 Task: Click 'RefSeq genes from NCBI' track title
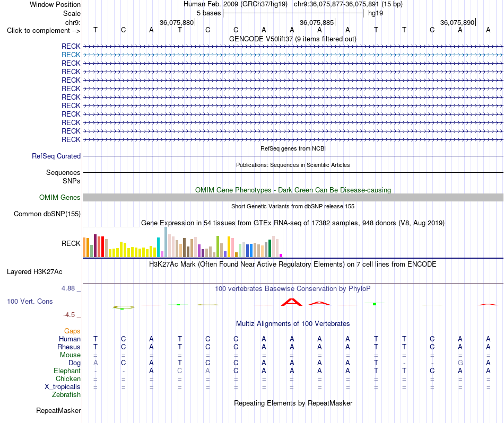293,148
